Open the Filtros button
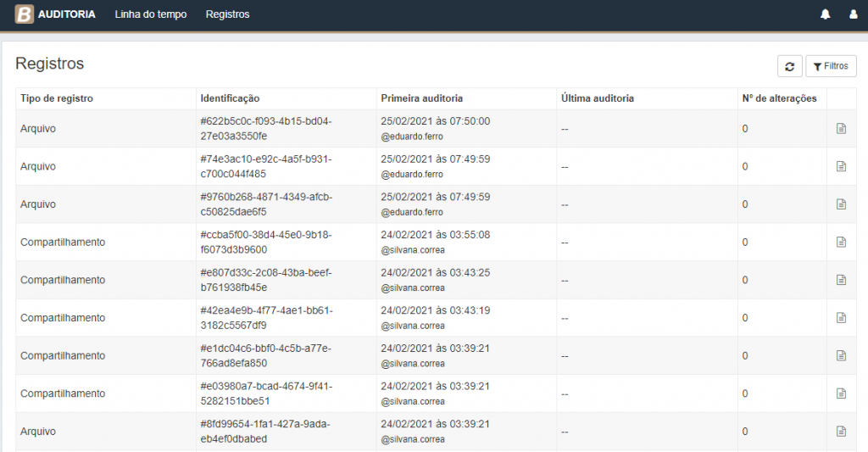The width and height of the screenshot is (868, 452). point(831,66)
